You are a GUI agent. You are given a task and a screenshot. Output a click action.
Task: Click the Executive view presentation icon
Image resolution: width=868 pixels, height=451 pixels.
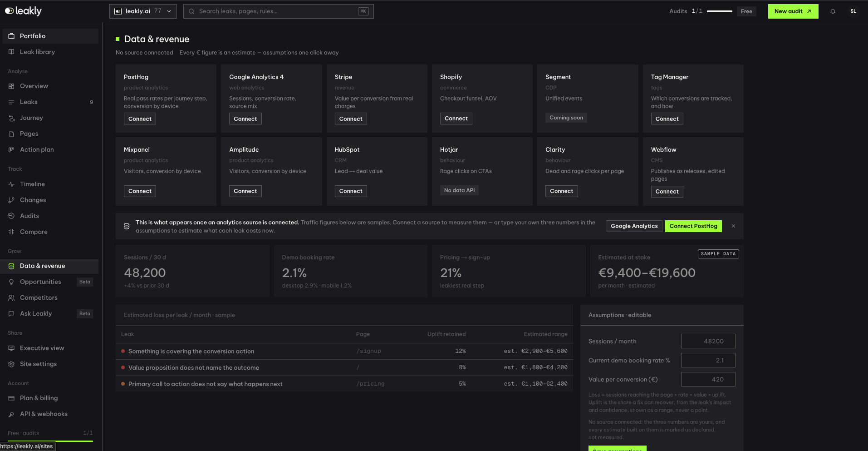[x=11, y=348]
